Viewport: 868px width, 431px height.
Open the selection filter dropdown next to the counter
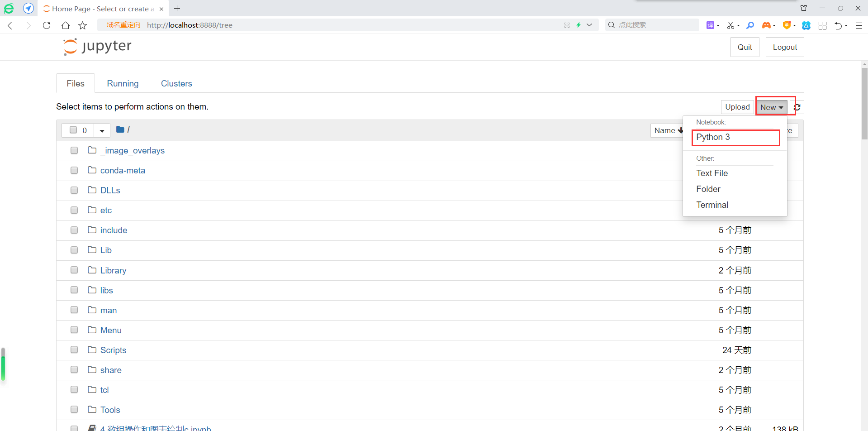101,130
